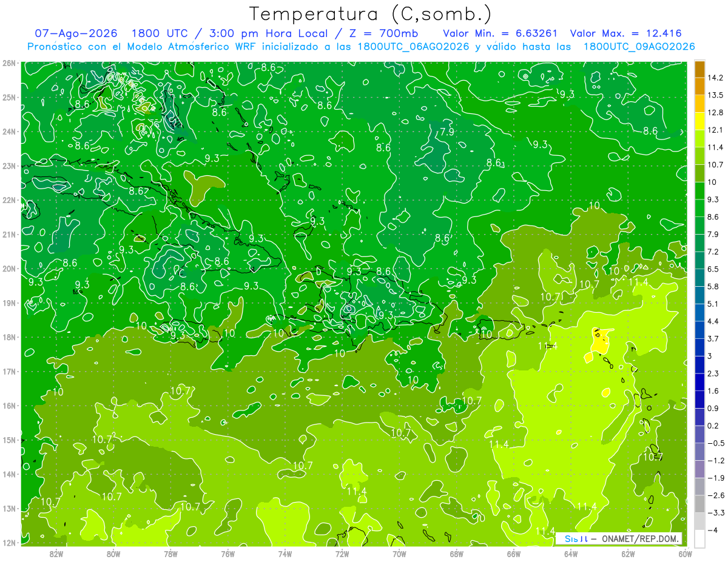
Task: Click the purple color bar swatch between -1.9 and -1.2
Action: (x=699, y=470)
